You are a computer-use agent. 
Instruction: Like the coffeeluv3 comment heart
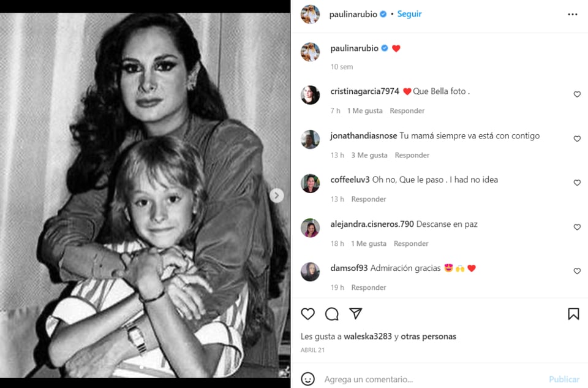577,183
